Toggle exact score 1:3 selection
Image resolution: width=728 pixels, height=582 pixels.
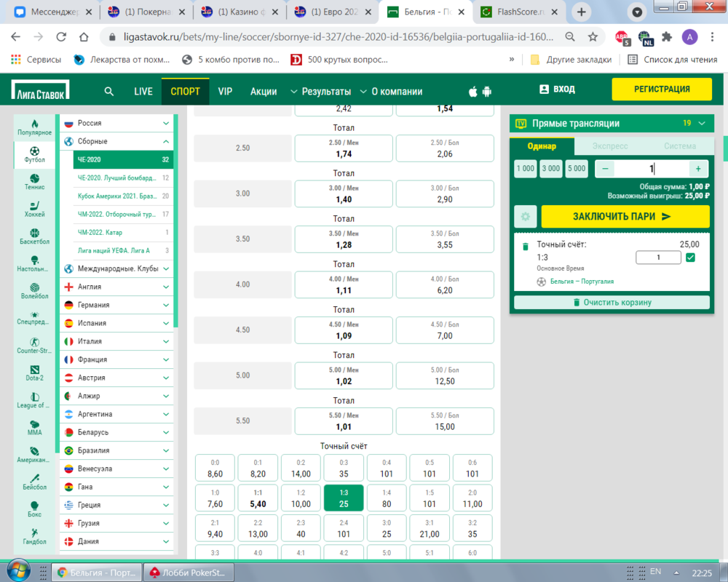344,498
